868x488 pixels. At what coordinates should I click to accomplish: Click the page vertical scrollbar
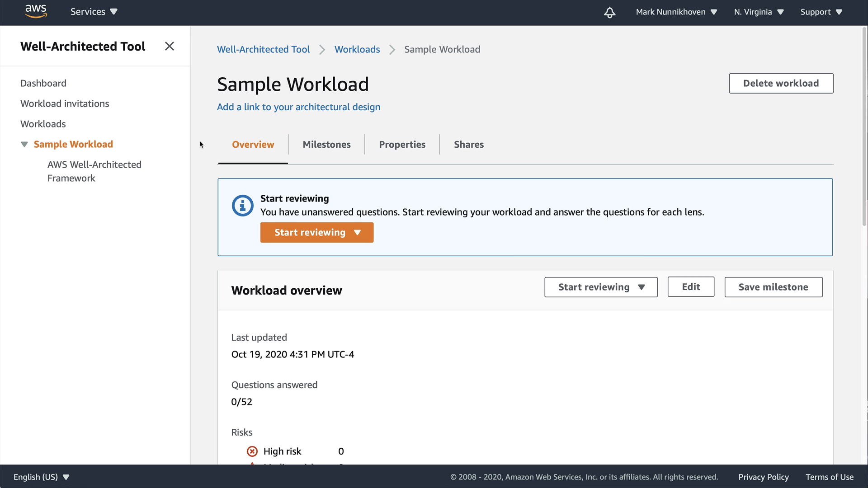tap(864, 127)
